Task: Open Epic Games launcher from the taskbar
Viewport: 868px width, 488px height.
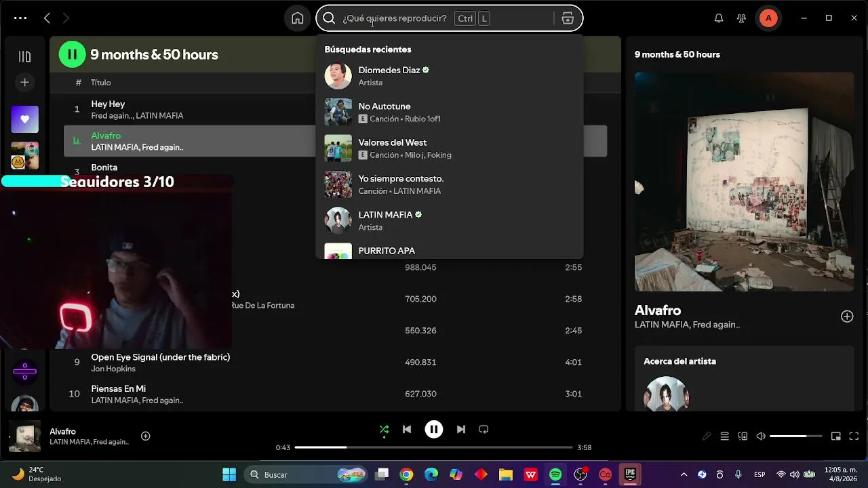Action: coord(630,474)
